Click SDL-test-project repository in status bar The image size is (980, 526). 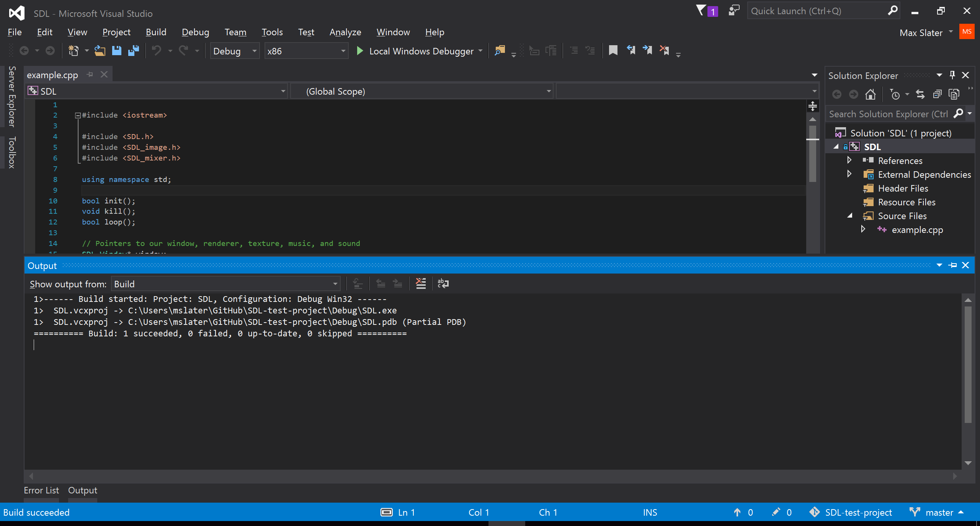858,512
